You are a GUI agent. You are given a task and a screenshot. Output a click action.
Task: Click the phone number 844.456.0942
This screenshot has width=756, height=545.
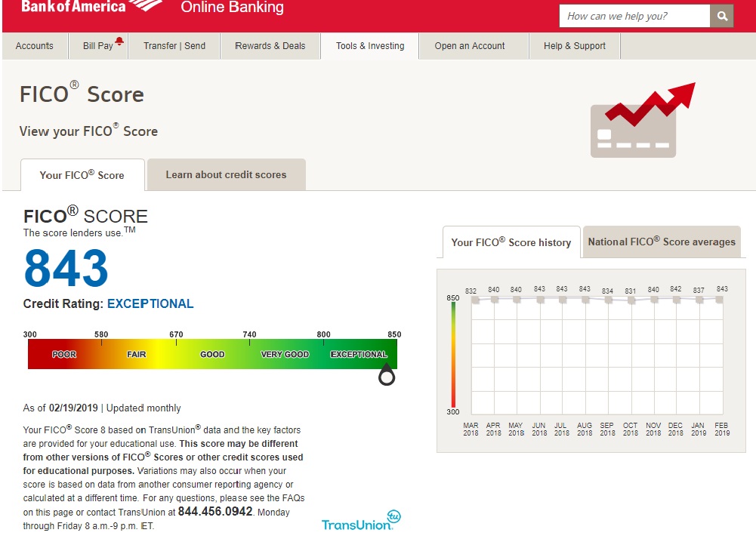(x=215, y=511)
